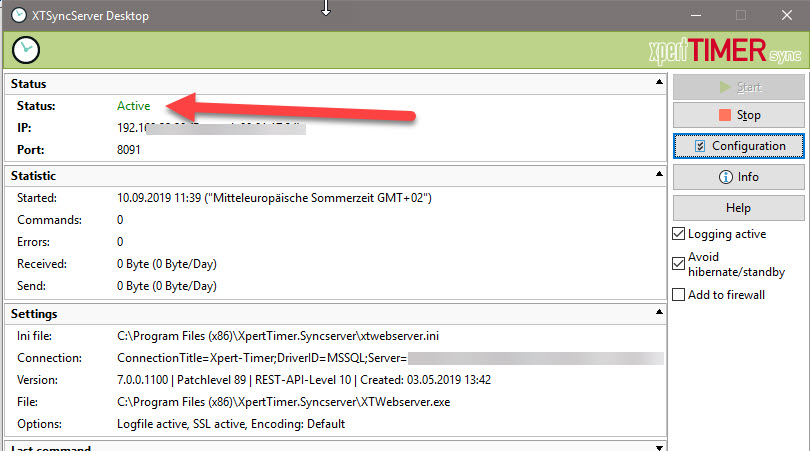Stop the sync server
The width and height of the screenshot is (810, 451).
[x=738, y=115]
